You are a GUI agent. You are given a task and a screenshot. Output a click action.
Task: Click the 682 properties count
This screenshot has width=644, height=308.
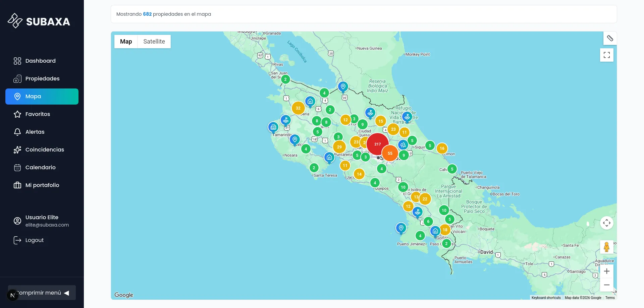pyautogui.click(x=147, y=14)
